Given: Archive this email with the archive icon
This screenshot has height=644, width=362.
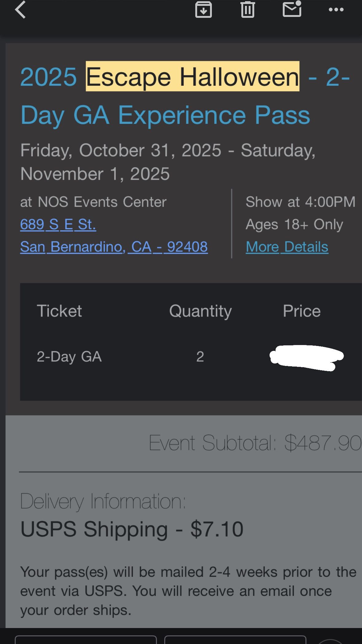Looking at the screenshot, I should 203,10.
